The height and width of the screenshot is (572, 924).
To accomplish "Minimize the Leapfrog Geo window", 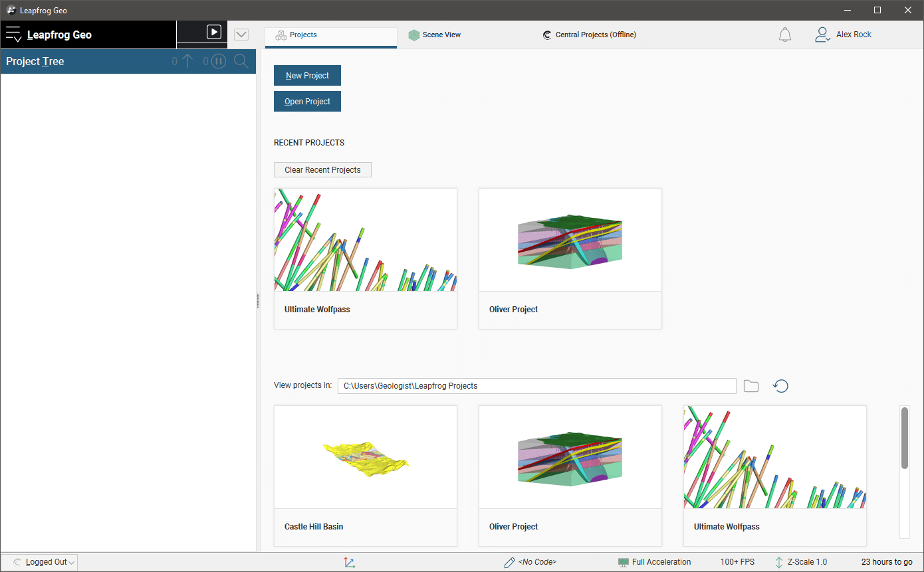I will pyautogui.click(x=847, y=10).
